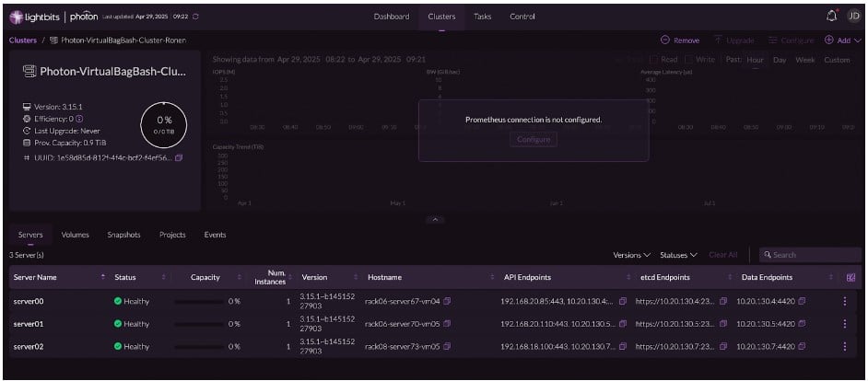868x381 pixels.
Task: Sort by Hostname column
Action: click(493, 277)
